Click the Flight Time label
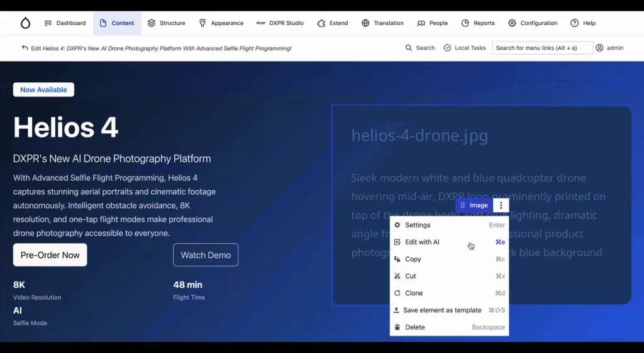The image size is (644, 353). [x=189, y=298]
